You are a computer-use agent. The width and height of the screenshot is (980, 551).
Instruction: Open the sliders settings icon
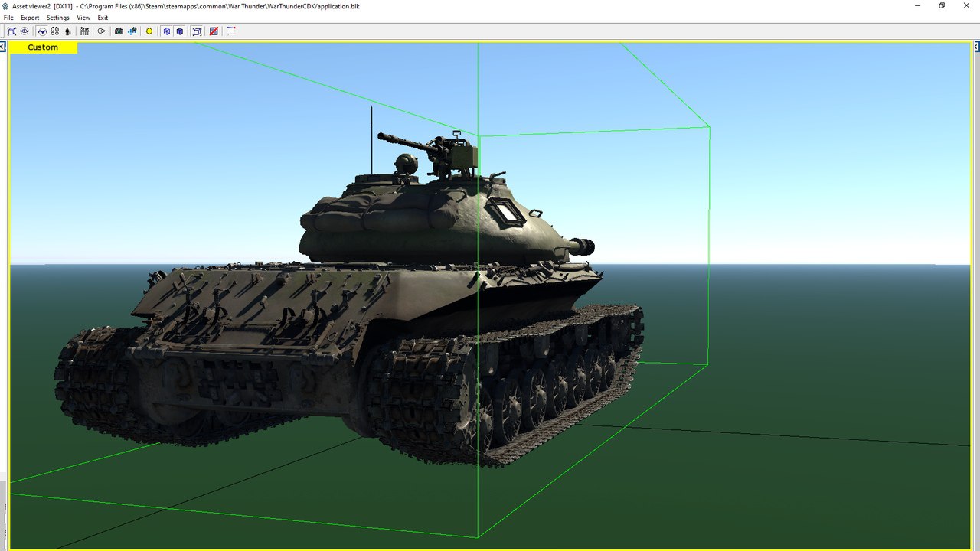[84, 31]
